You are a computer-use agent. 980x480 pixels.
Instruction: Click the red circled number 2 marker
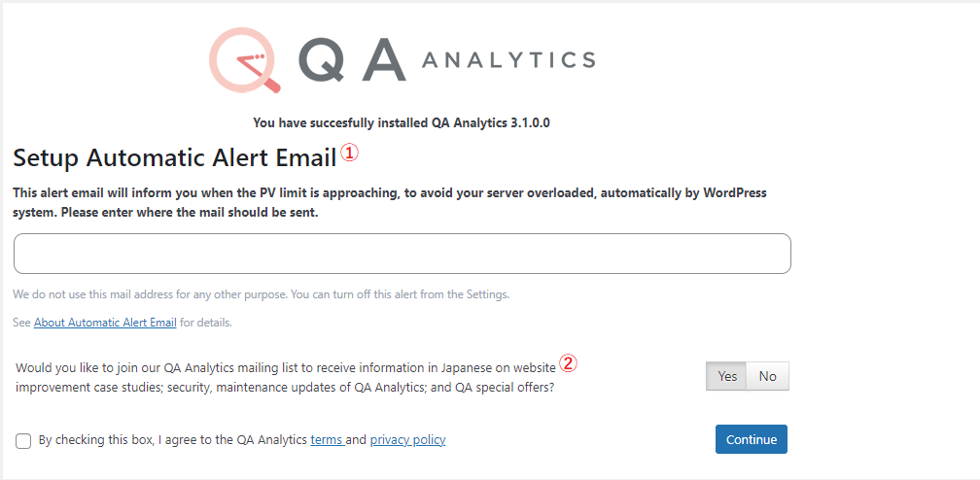click(x=568, y=362)
